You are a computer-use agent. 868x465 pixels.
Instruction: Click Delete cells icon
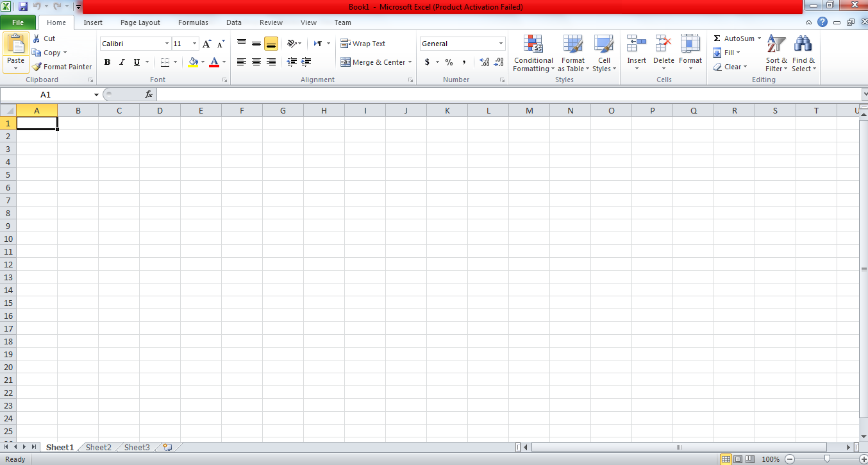tap(664, 44)
